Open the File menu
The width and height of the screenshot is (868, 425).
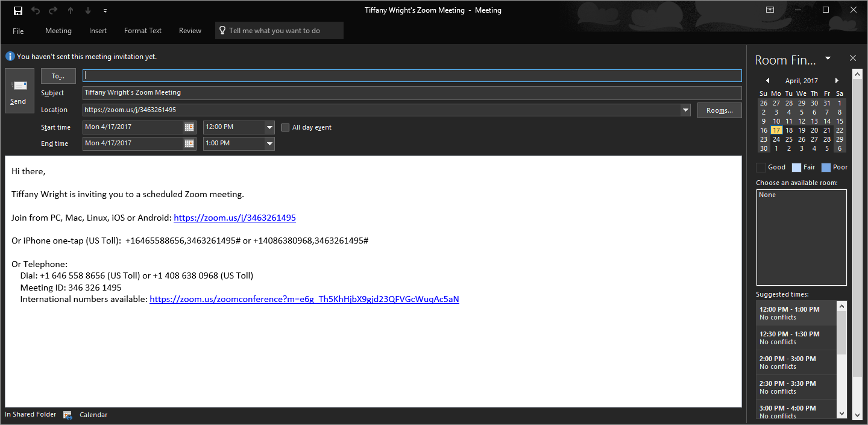18,31
